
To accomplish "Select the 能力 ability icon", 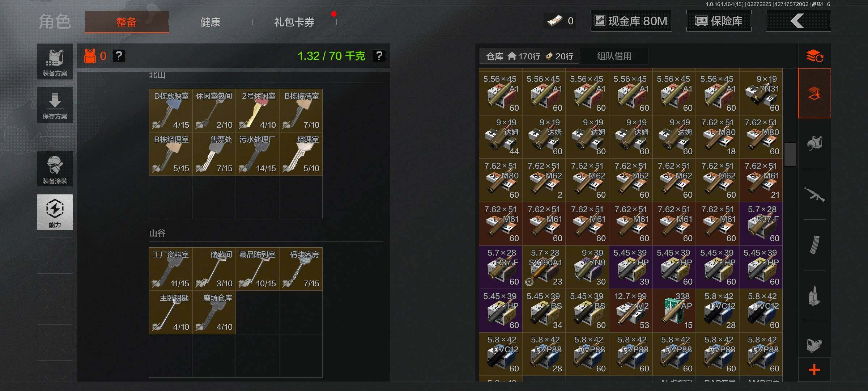I will pyautogui.click(x=55, y=212).
